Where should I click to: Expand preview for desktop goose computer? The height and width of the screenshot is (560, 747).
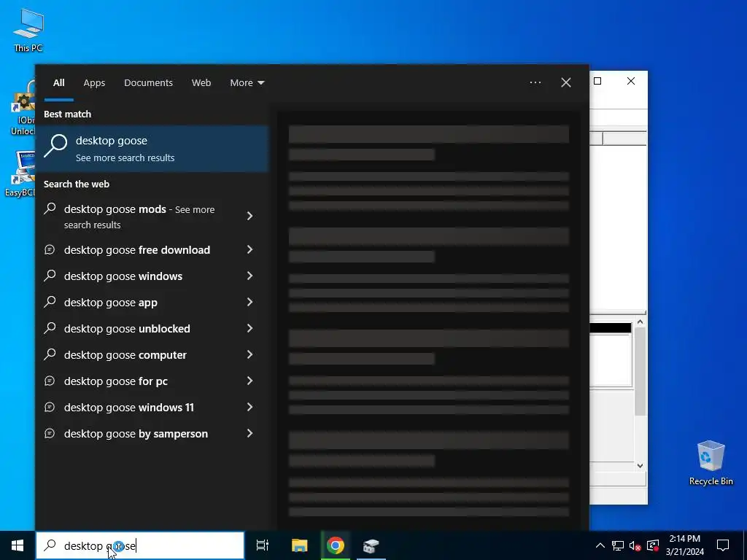click(250, 354)
